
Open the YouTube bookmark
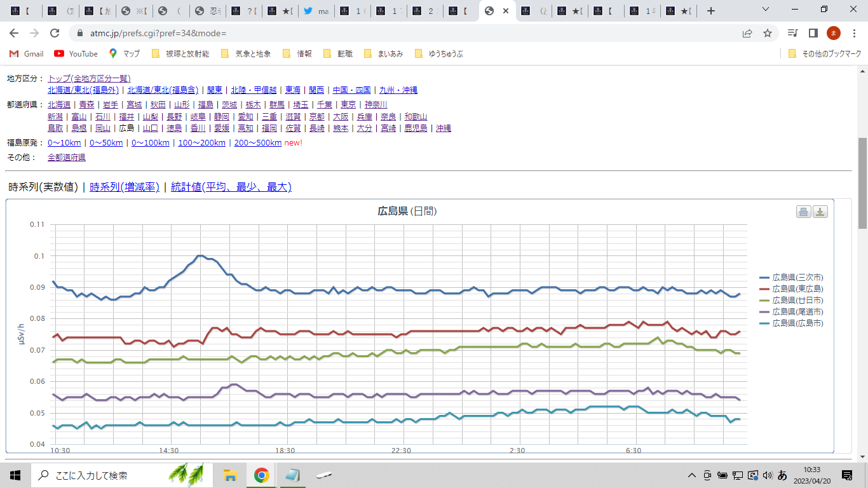coord(76,54)
